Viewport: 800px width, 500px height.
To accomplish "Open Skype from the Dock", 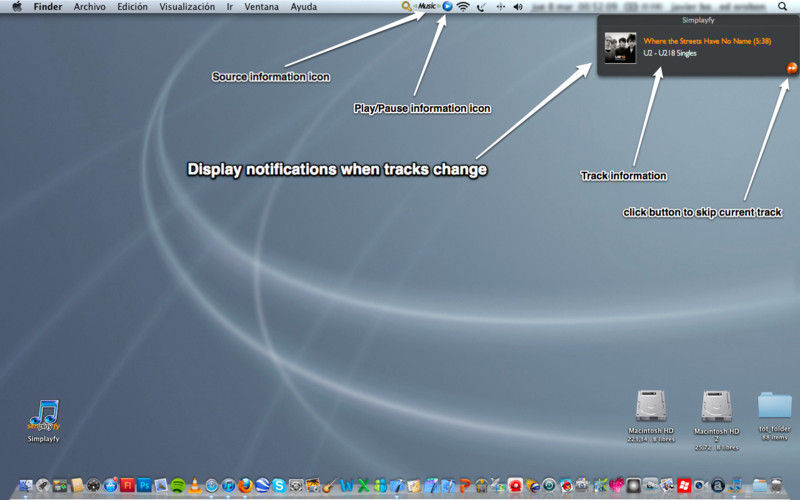I will 278,486.
